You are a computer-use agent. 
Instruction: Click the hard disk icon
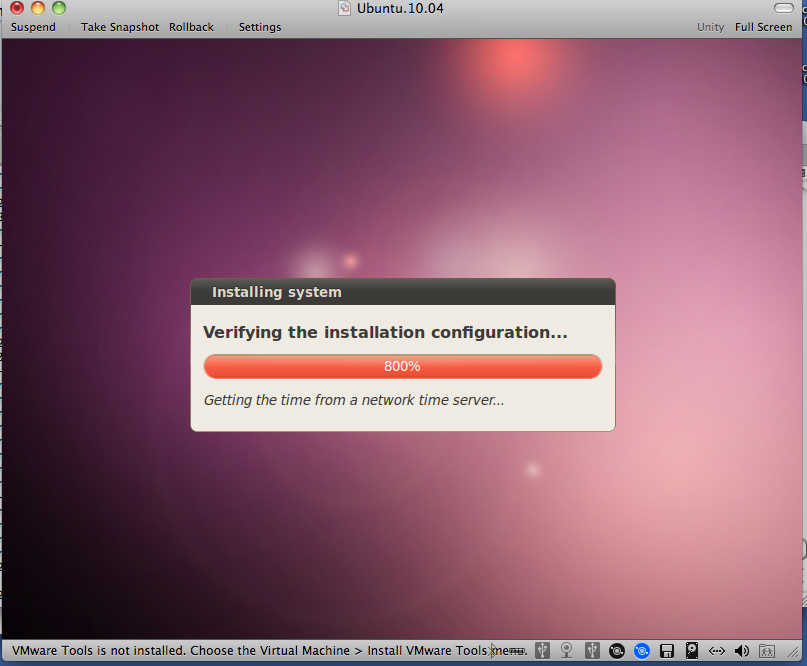click(x=692, y=651)
